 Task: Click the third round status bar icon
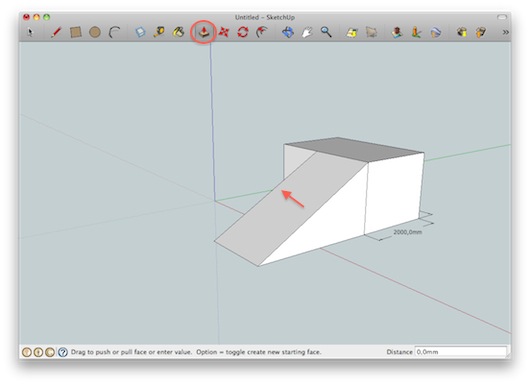(x=50, y=352)
